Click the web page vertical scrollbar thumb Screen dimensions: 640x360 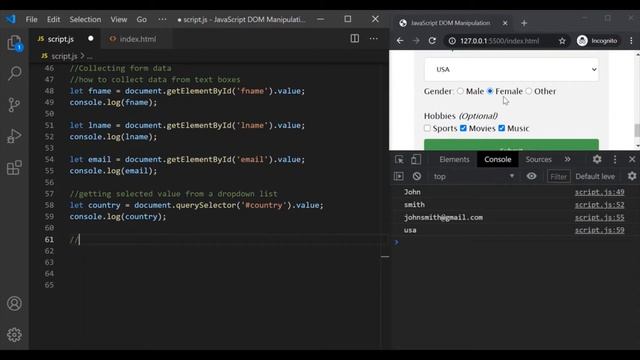[637, 131]
